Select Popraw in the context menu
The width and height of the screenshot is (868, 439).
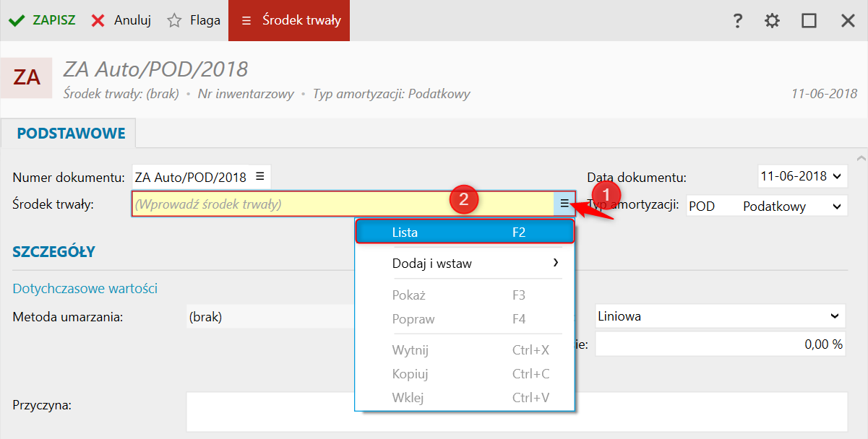tap(465, 319)
